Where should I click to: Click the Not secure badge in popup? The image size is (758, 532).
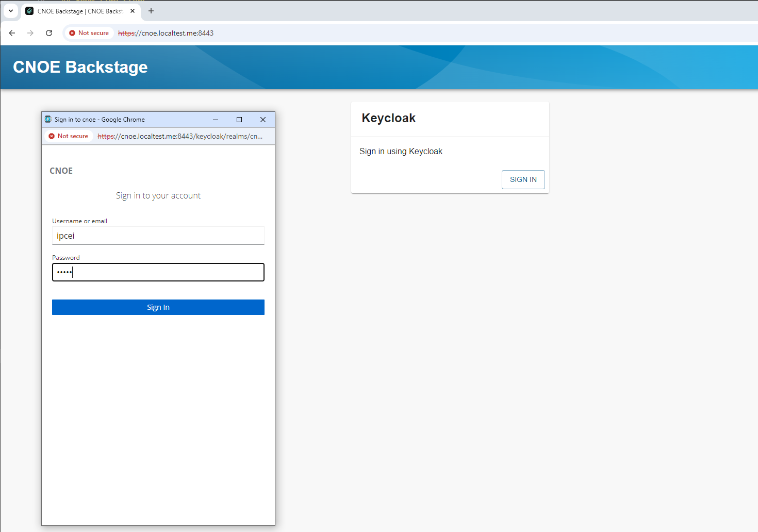68,136
